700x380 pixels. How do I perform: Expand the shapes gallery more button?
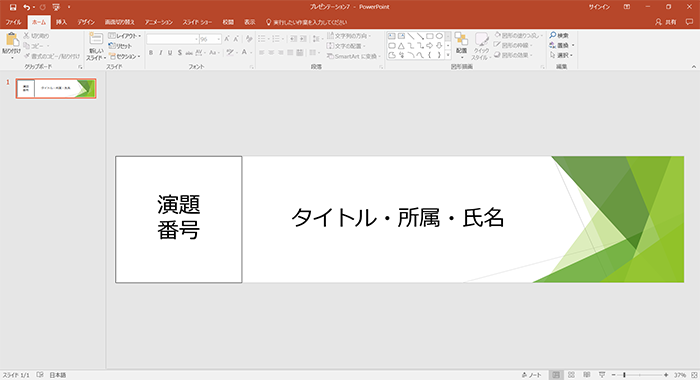pos(448,55)
